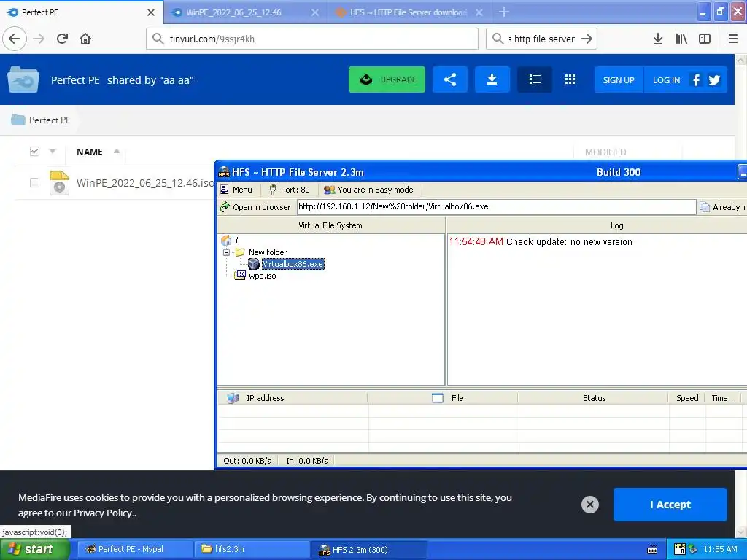This screenshot has height=560, width=747.
Task: Close the WinPE_2022_06_25 browser tab
Action: click(x=315, y=12)
